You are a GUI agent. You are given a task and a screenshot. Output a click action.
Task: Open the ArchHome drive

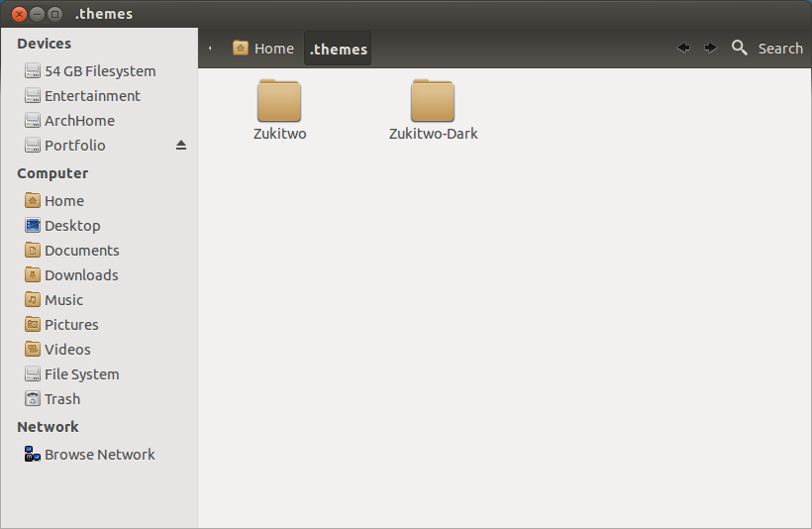coord(79,121)
